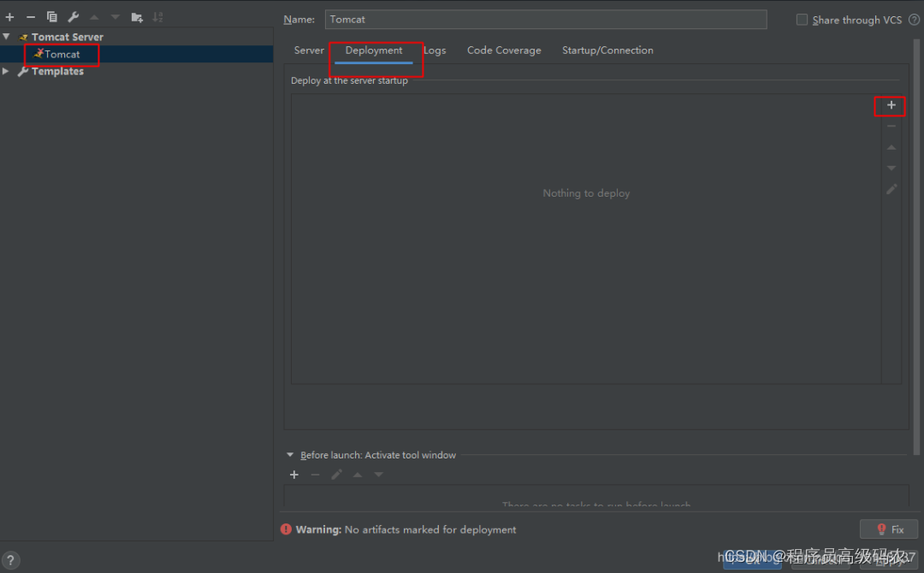
Task: Add an artifact to deploy list
Action: [891, 105]
